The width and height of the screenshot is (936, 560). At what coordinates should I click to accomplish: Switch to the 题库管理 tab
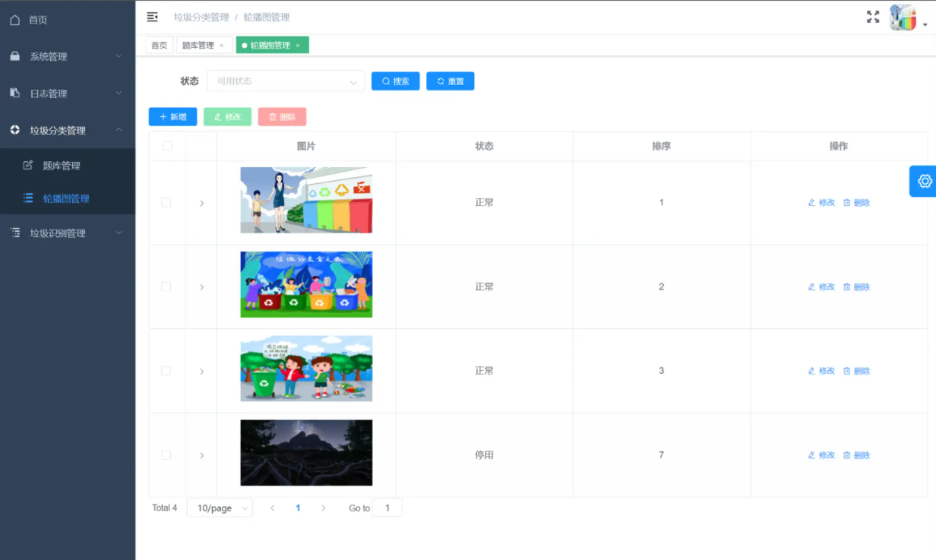point(204,46)
